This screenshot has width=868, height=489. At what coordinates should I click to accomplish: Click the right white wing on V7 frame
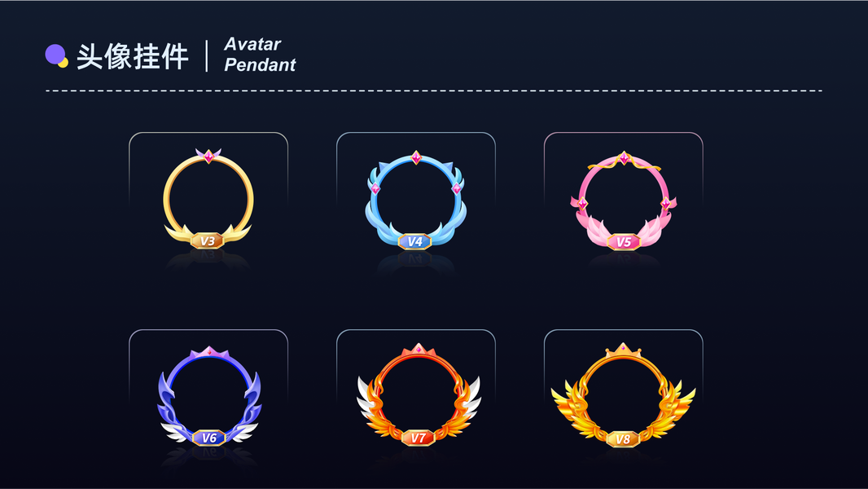471,398
